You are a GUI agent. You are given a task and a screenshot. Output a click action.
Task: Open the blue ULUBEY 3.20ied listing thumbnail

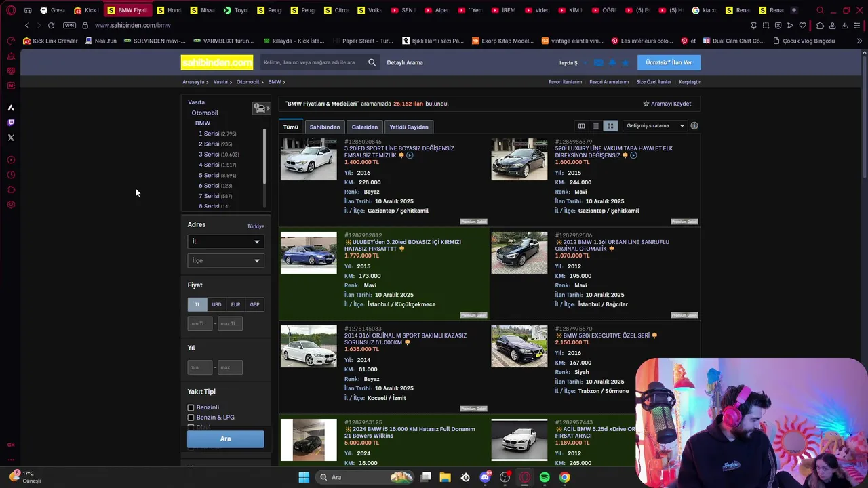(309, 253)
